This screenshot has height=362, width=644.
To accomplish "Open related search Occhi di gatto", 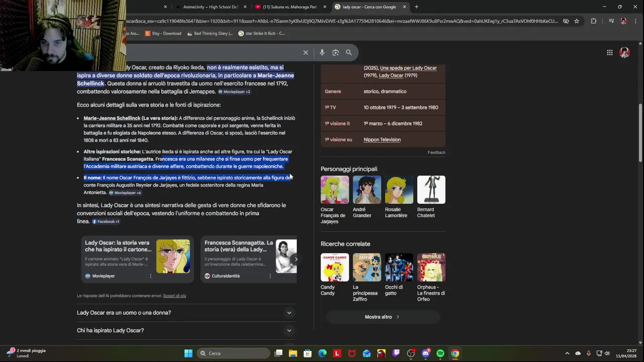I will pyautogui.click(x=399, y=275).
